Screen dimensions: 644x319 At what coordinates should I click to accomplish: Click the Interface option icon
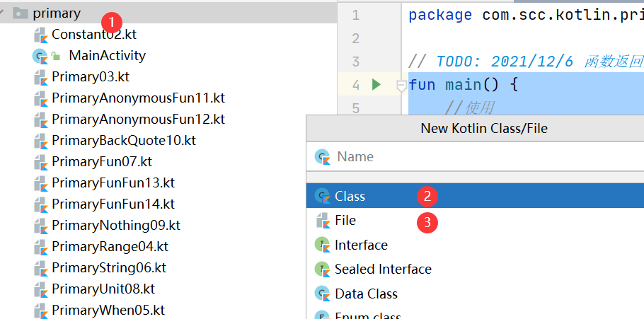[x=323, y=245]
